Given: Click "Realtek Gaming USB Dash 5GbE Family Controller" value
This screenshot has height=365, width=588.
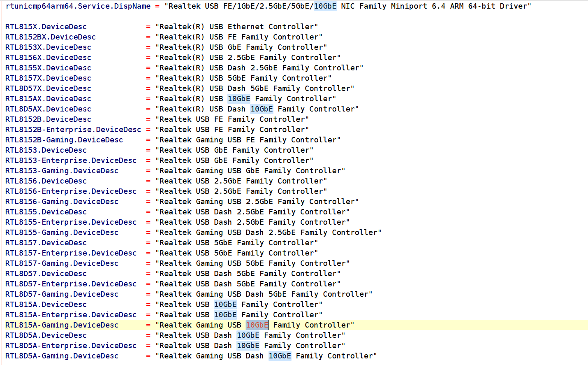Looking at the screenshot, I should (264, 294).
